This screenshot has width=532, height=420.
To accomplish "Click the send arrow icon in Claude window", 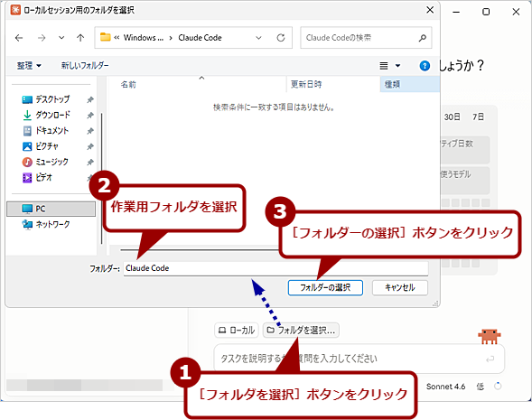I will click(490, 359).
